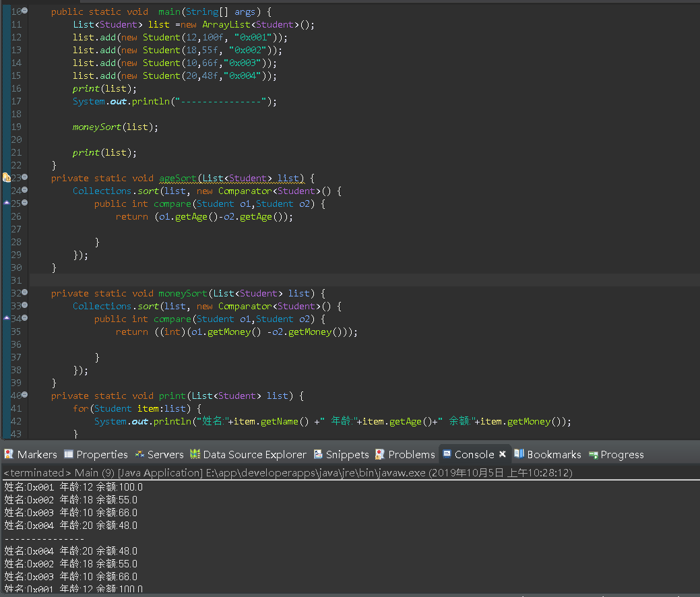Collapse the print method fold at line 40
Screen dimensions: 700x597
pyautogui.click(x=25, y=394)
